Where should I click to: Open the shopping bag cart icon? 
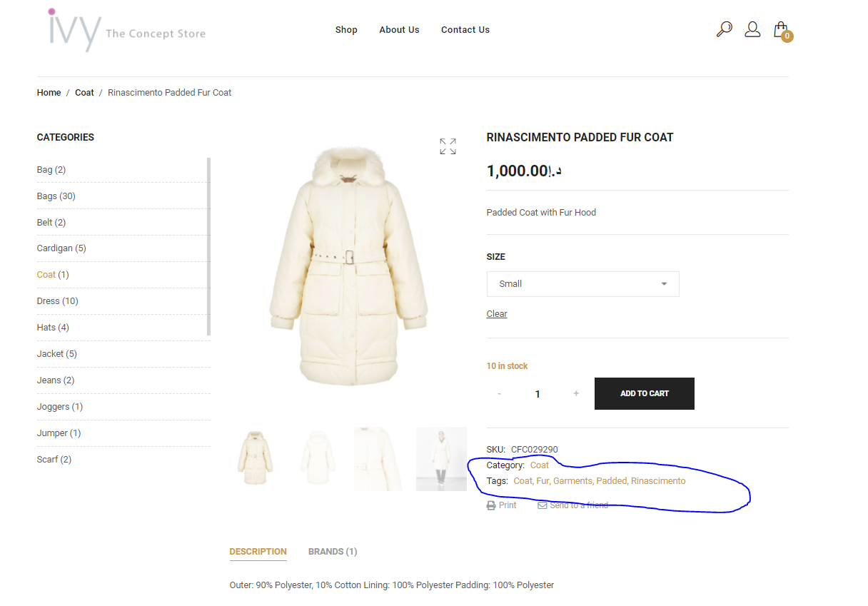tap(782, 31)
